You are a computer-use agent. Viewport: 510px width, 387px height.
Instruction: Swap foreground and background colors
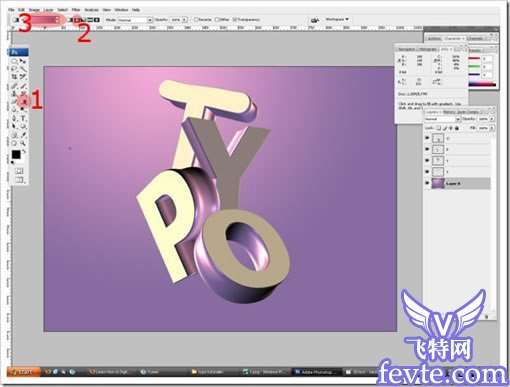24,151
